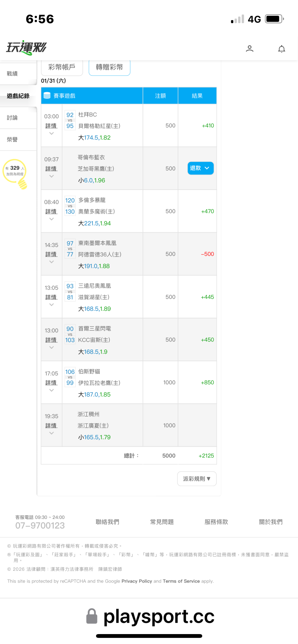Image resolution: width=298 pixels, height=644 pixels.
Task: Expand the 派彩規則 payout rules dropdown
Action: tap(197, 479)
